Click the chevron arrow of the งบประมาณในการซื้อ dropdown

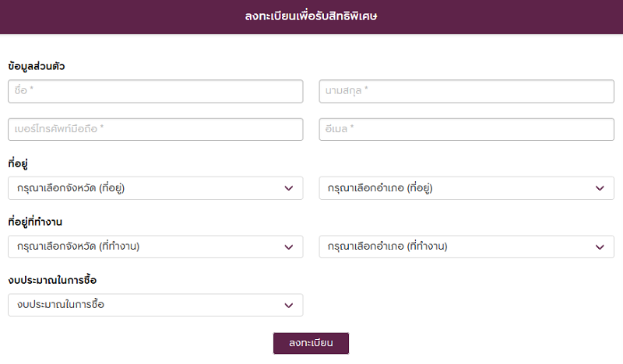[289, 305]
